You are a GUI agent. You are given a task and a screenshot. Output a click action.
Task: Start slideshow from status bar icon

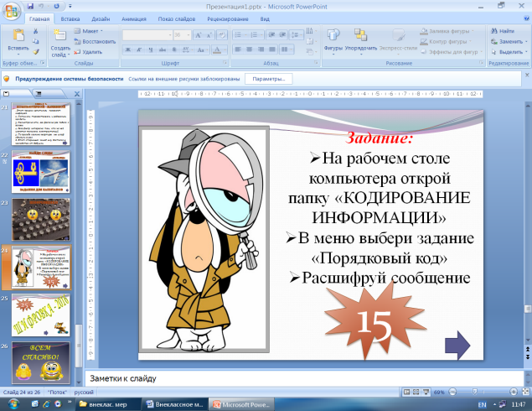tap(426, 392)
